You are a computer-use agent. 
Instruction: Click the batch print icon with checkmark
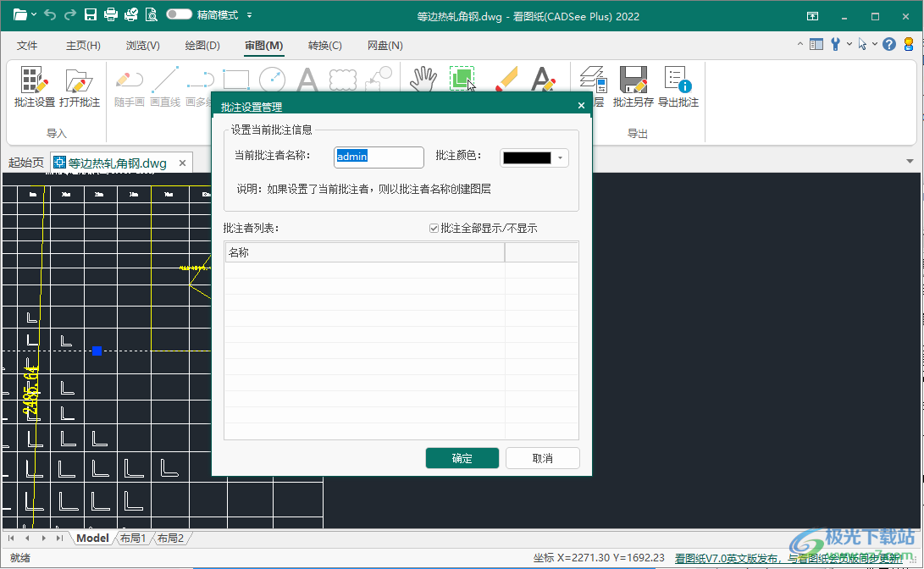click(x=130, y=14)
